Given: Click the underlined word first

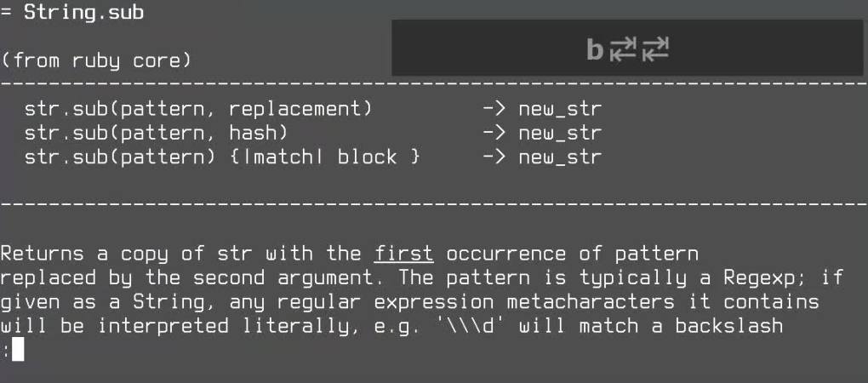Looking at the screenshot, I should pos(403,254).
